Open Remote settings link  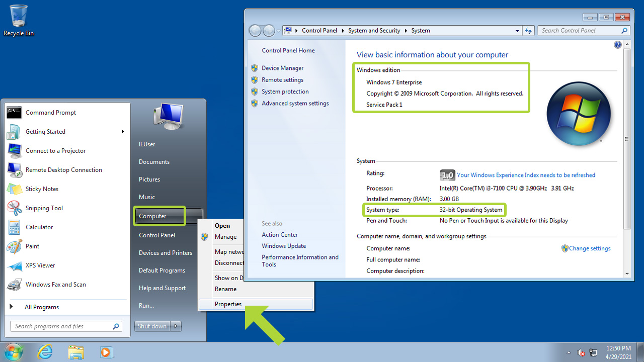tap(282, 80)
